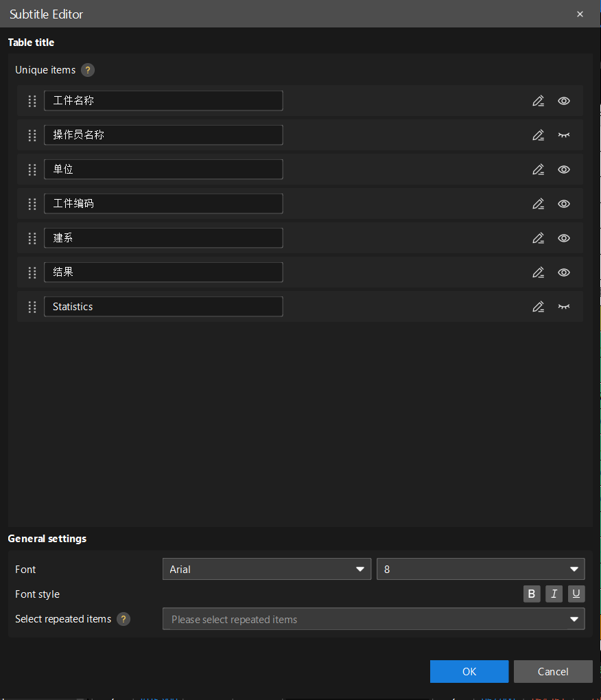Edit the Statistics title with the pencil icon
This screenshot has height=700, width=601.
pyautogui.click(x=539, y=306)
